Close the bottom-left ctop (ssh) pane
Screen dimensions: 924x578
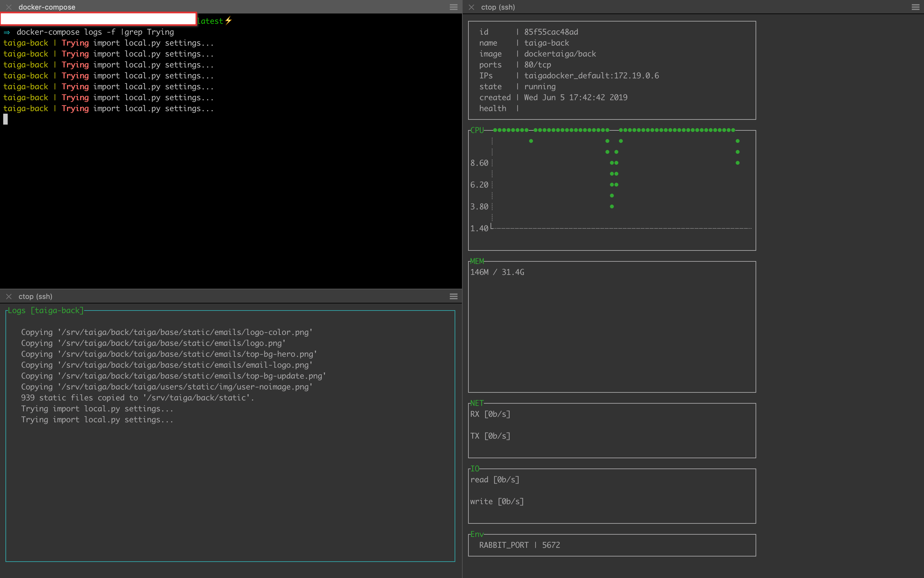[x=9, y=296]
